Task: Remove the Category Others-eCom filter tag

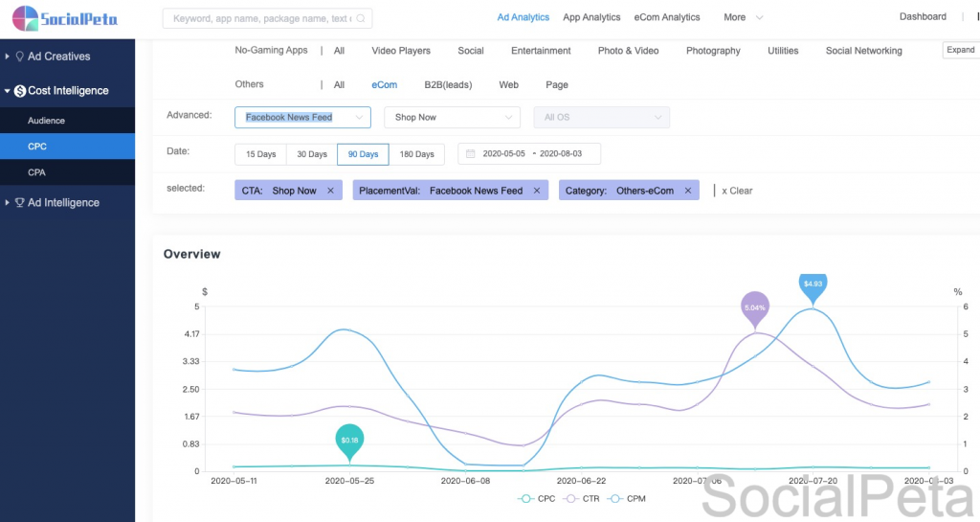Action: point(687,191)
